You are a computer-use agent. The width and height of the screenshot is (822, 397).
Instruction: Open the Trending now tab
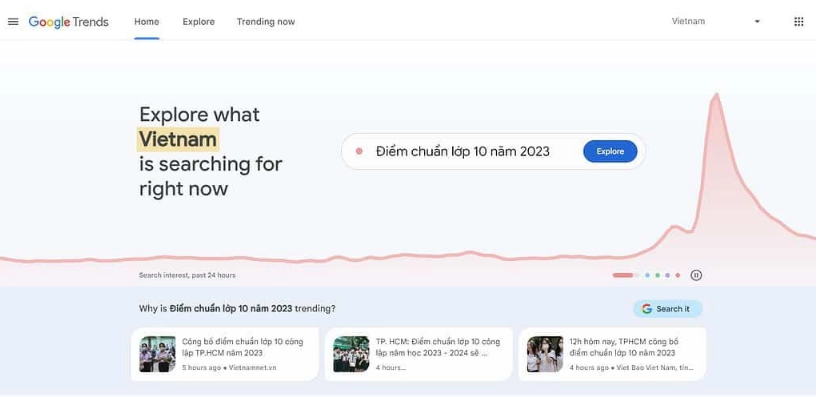pos(266,22)
